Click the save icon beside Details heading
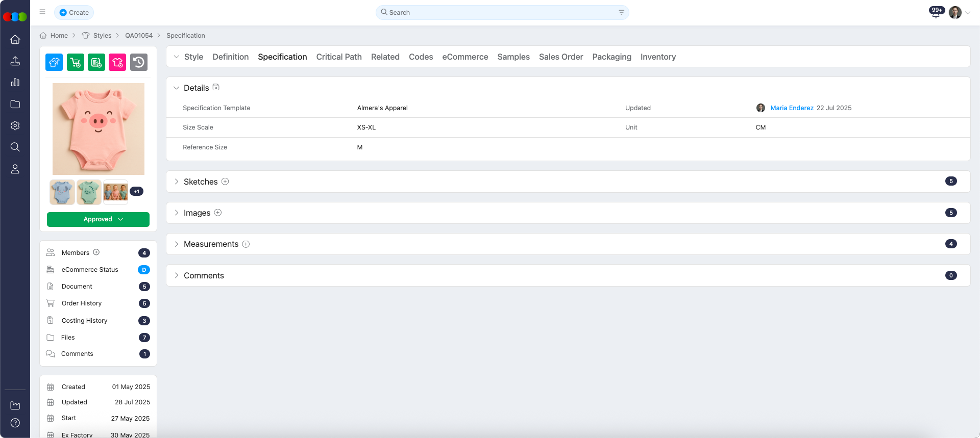The height and width of the screenshot is (438, 980). click(x=216, y=87)
